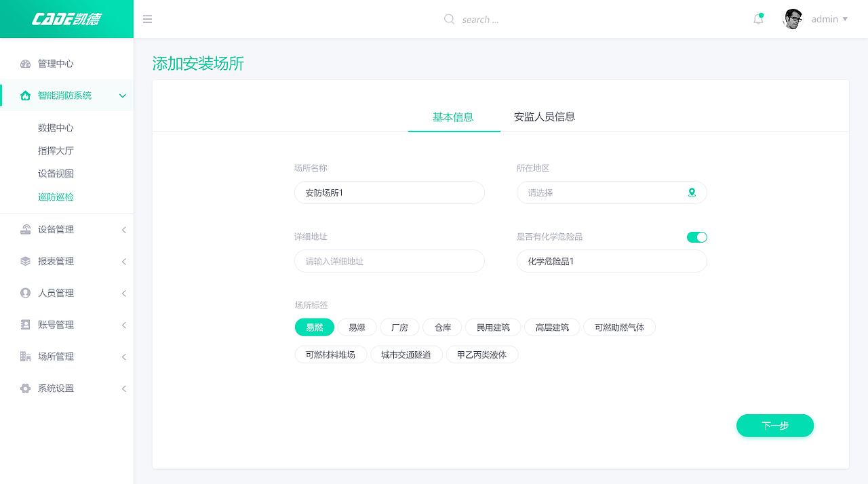This screenshot has width=868, height=484.
Task: Click the 管理中心 dashboard icon
Action: (26, 64)
